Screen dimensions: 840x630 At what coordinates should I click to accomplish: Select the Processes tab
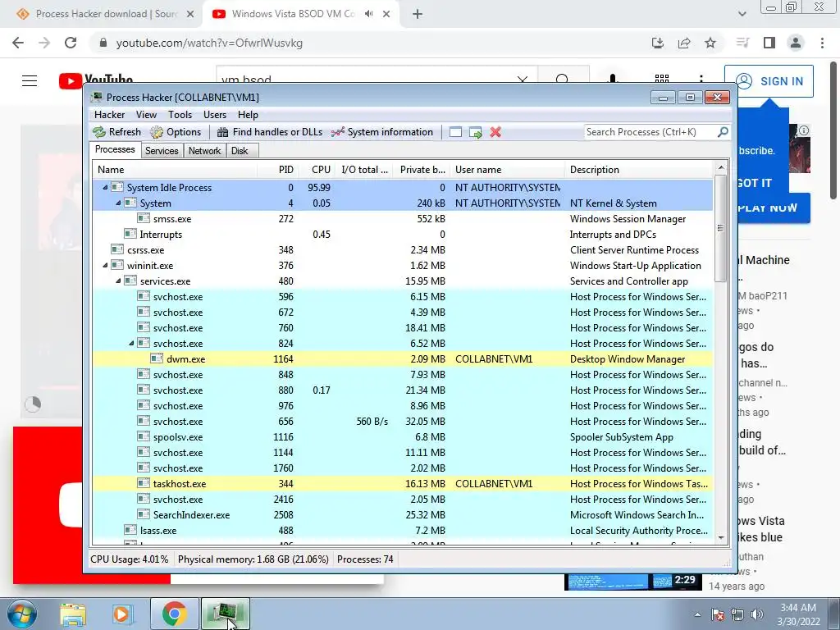coord(115,149)
